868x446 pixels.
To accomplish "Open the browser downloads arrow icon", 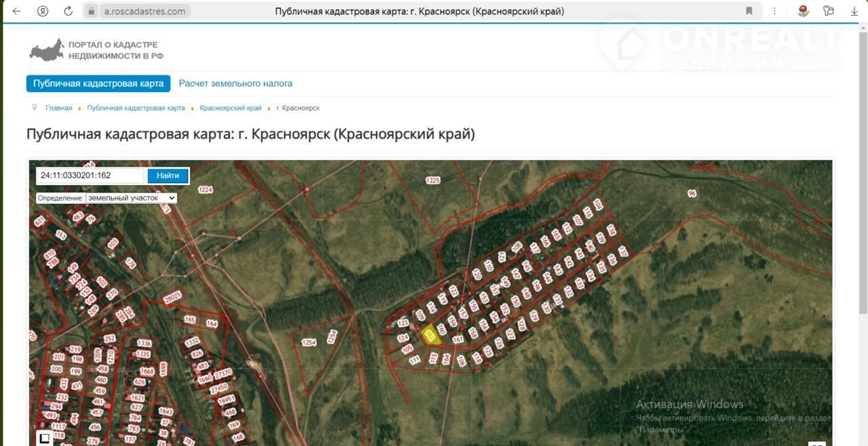I will (854, 12).
